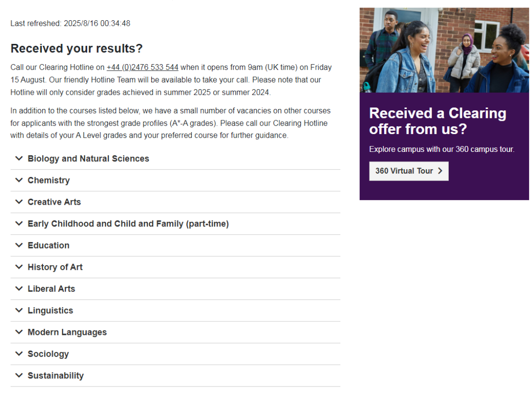Image resolution: width=532 pixels, height=393 pixels.
Task: Click the chevron icon beside History of Art
Action: pyautogui.click(x=19, y=267)
